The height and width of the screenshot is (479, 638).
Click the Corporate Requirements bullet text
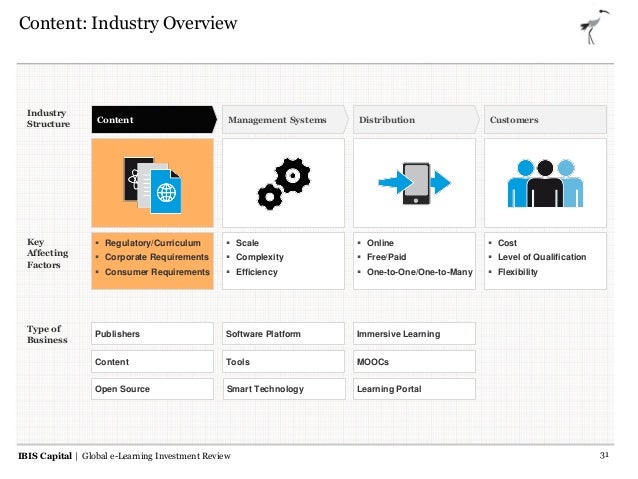tap(157, 257)
